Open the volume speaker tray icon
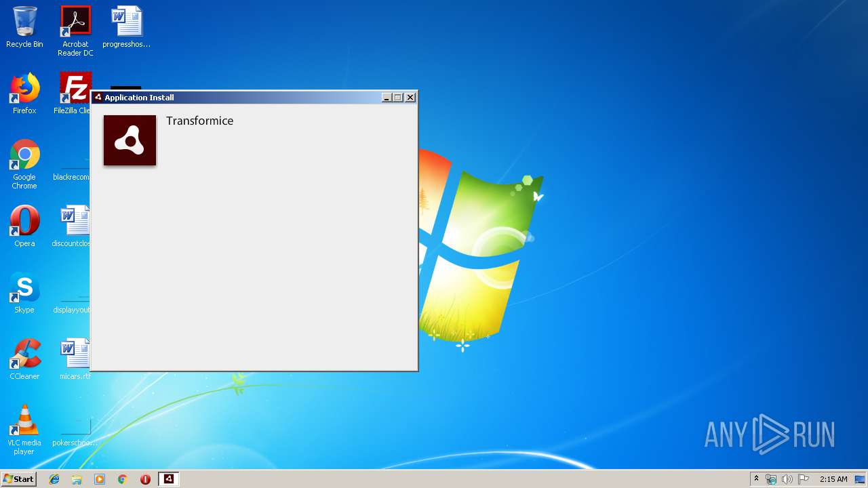The image size is (868, 488). pos(787,479)
